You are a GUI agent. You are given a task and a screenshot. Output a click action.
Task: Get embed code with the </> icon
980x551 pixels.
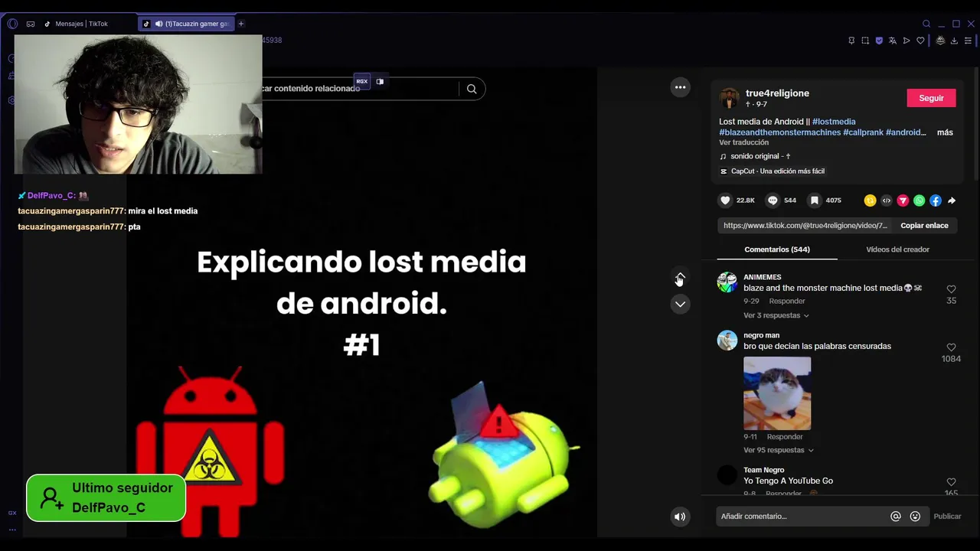[887, 201]
